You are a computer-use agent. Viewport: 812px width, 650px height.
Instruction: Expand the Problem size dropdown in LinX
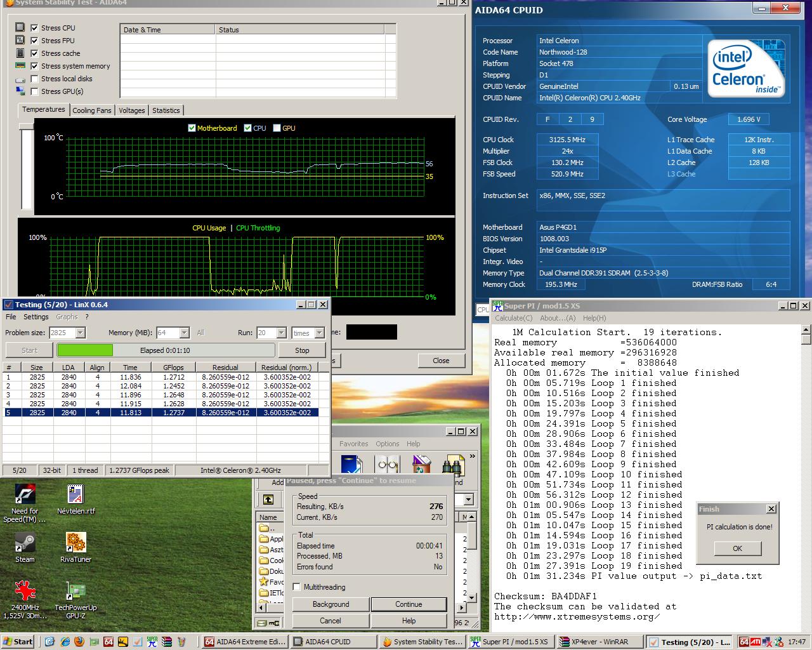pos(81,333)
